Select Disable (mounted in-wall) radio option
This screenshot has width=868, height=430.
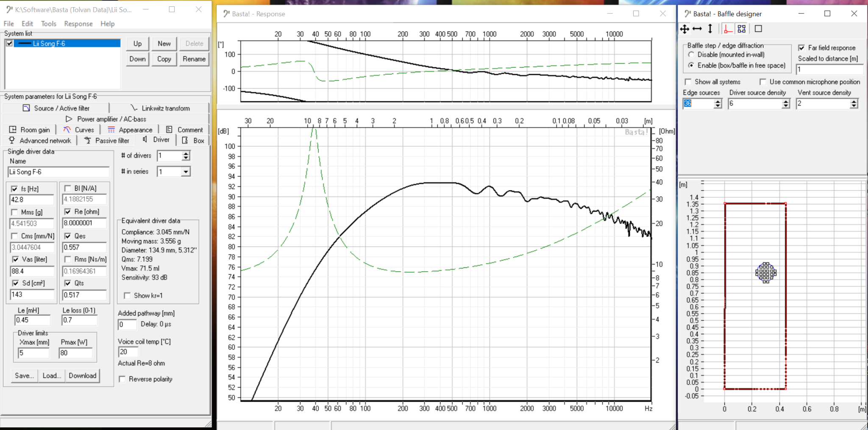(x=691, y=55)
